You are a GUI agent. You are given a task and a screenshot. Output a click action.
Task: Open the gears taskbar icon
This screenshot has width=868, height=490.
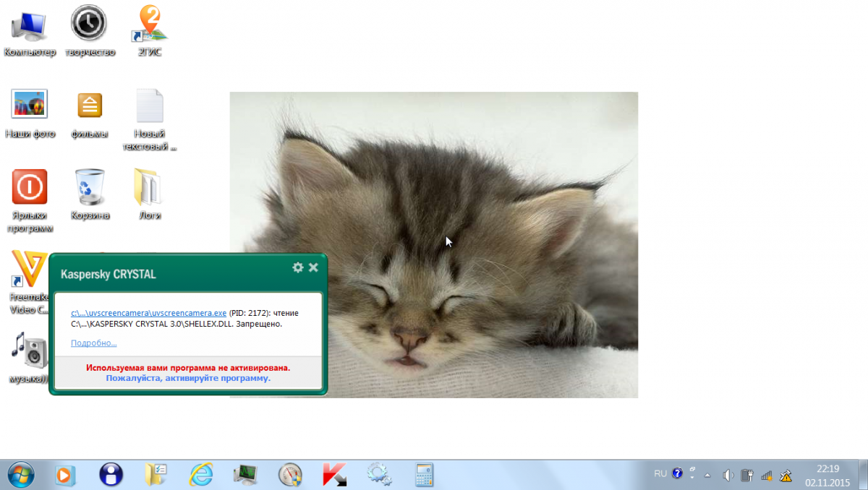tap(379, 475)
